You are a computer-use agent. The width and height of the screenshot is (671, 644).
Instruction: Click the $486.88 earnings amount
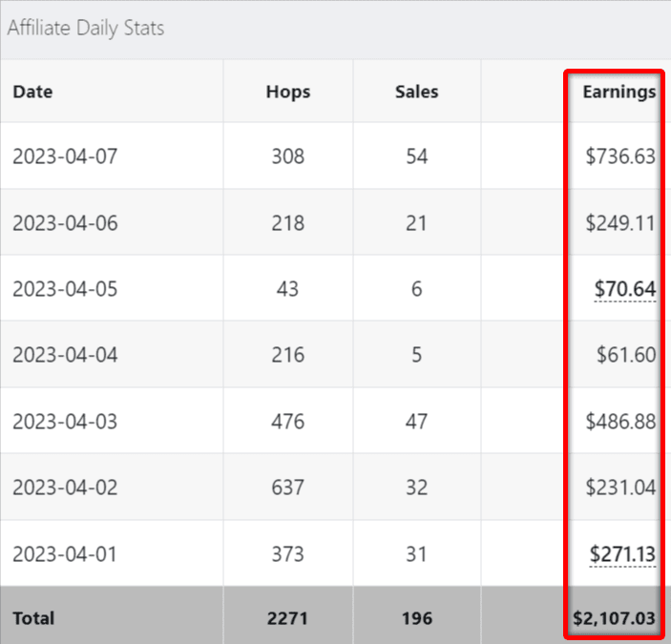click(620, 421)
